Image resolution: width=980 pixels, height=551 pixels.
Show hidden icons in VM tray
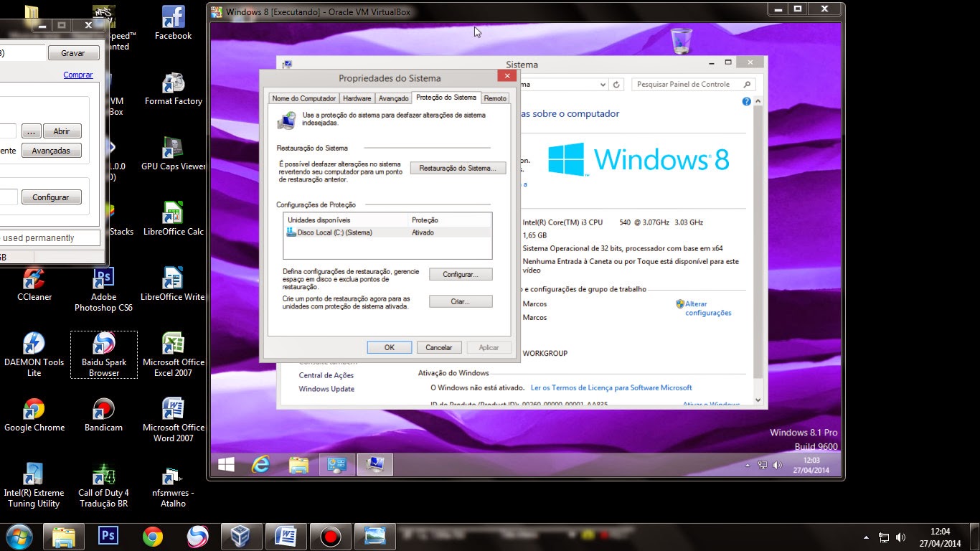[748, 466]
